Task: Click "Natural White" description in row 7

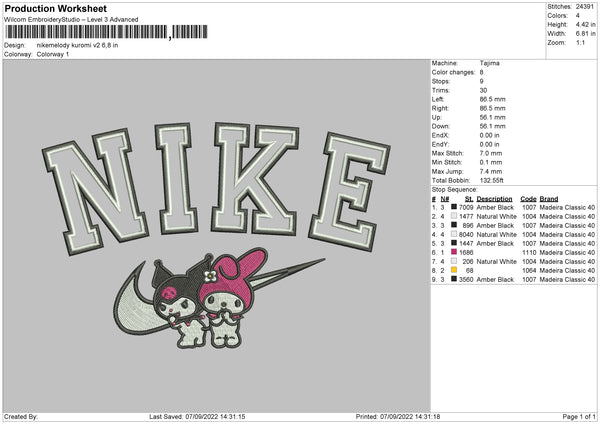Action: (x=497, y=262)
